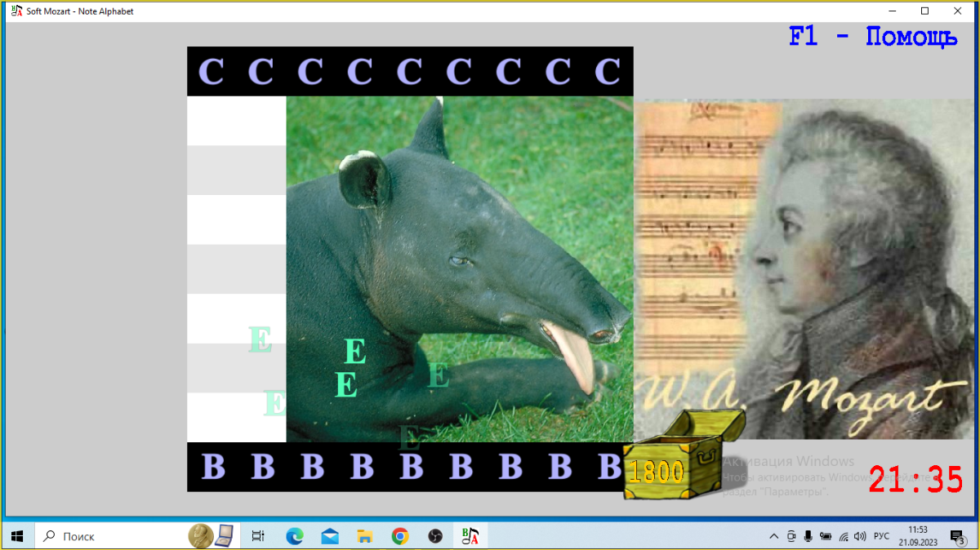Launch Google Chrome from the taskbar
The width and height of the screenshot is (980, 550).
click(x=400, y=536)
